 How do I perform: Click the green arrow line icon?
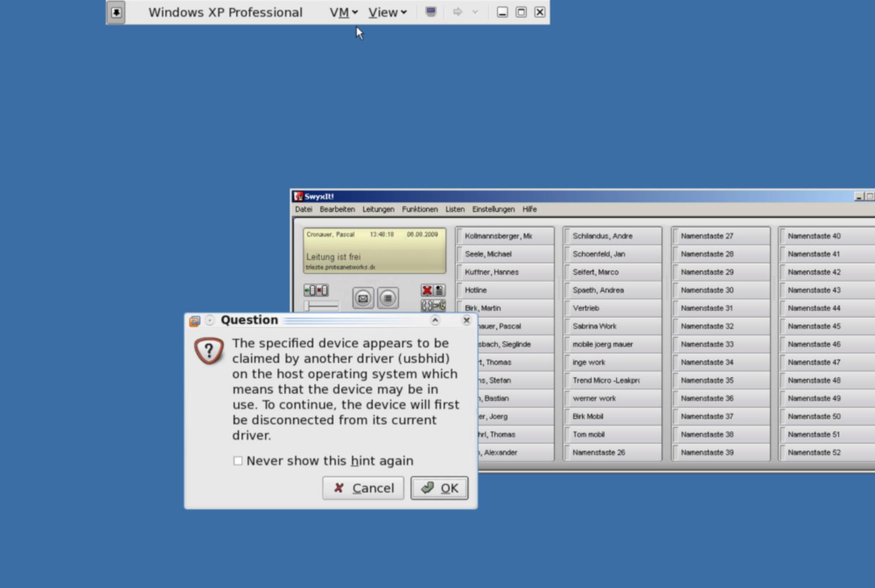pyautogui.click(x=310, y=290)
